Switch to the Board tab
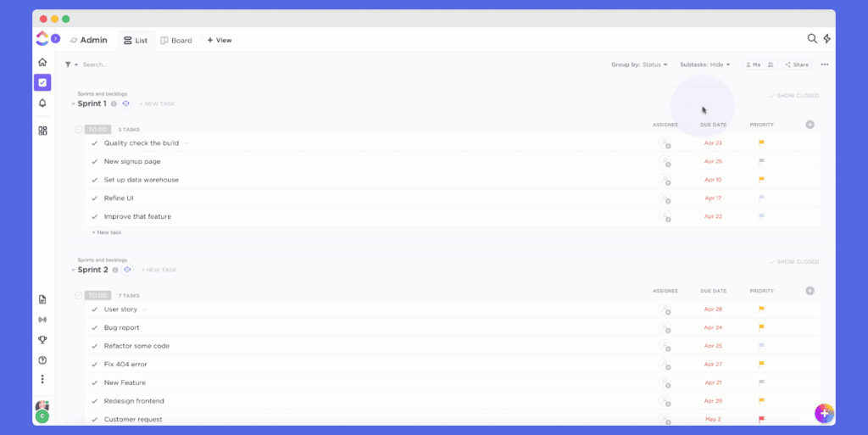 point(176,41)
